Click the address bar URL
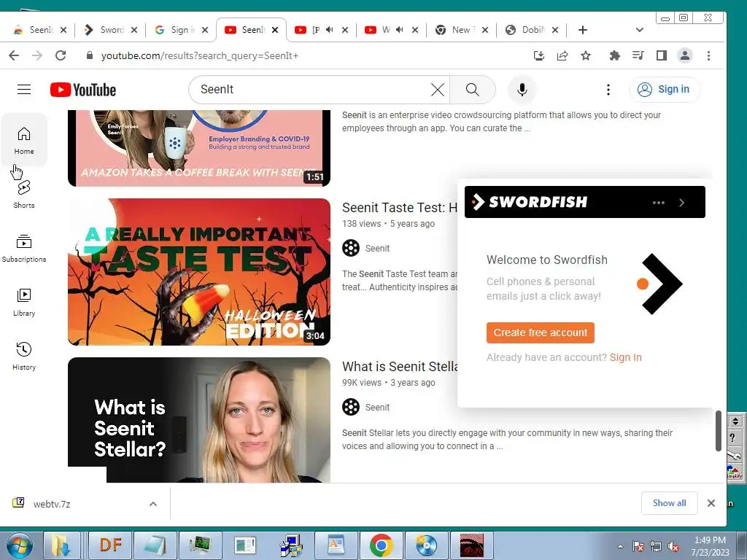Viewport: 747px width, 560px height. coord(200,55)
